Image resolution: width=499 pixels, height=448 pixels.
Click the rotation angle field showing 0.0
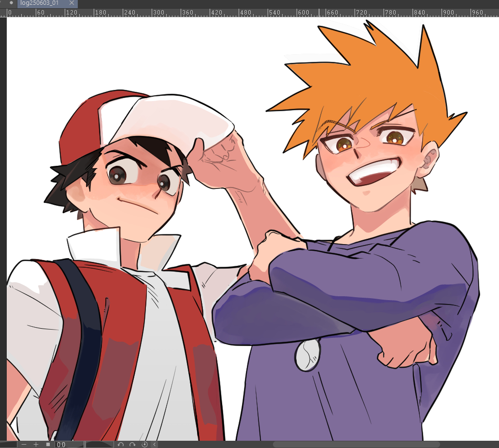(x=68, y=444)
